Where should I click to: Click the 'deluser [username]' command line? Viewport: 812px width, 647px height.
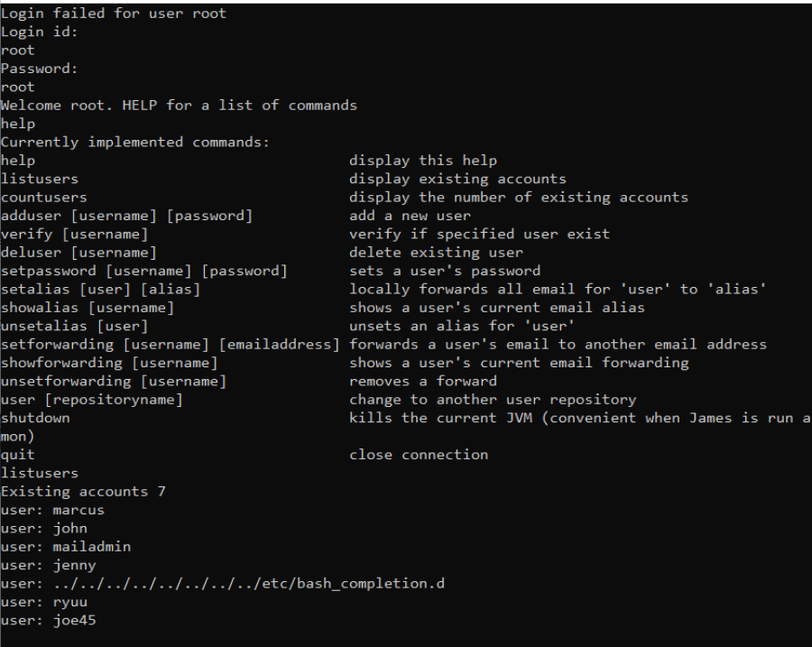78,253
